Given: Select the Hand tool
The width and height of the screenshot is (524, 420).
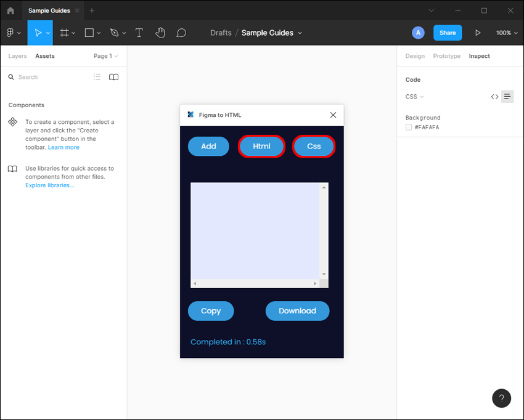Looking at the screenshot, I should (x=160, y=33).
